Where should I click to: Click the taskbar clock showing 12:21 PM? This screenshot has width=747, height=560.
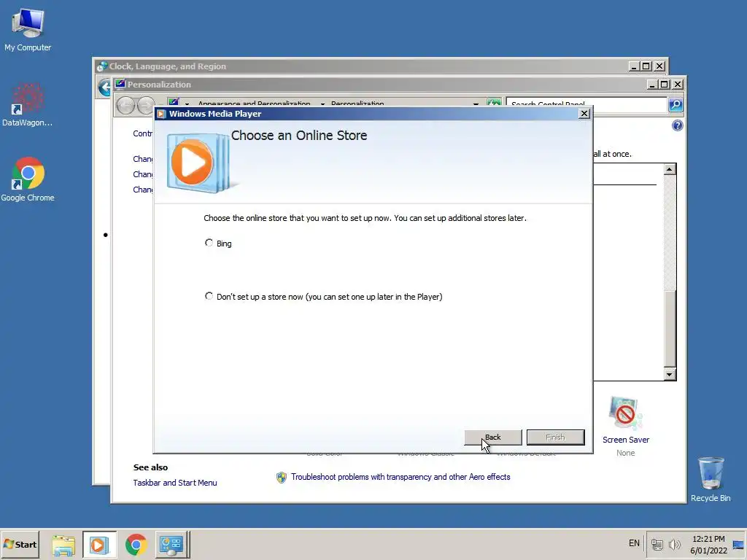(708, 539)
